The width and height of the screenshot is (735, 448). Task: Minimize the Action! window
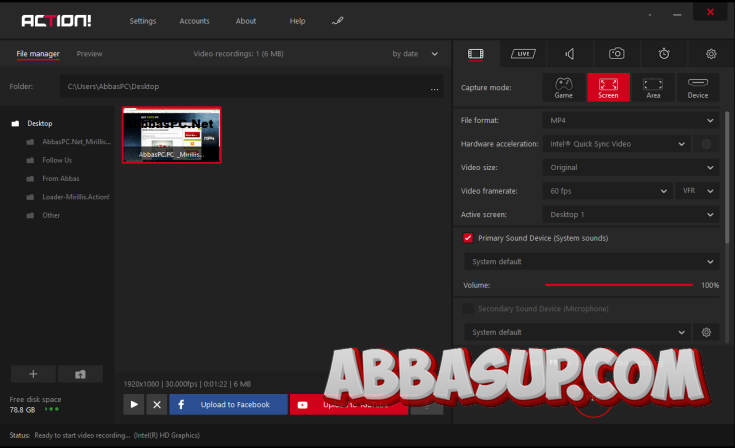click(x=677, y=15)
